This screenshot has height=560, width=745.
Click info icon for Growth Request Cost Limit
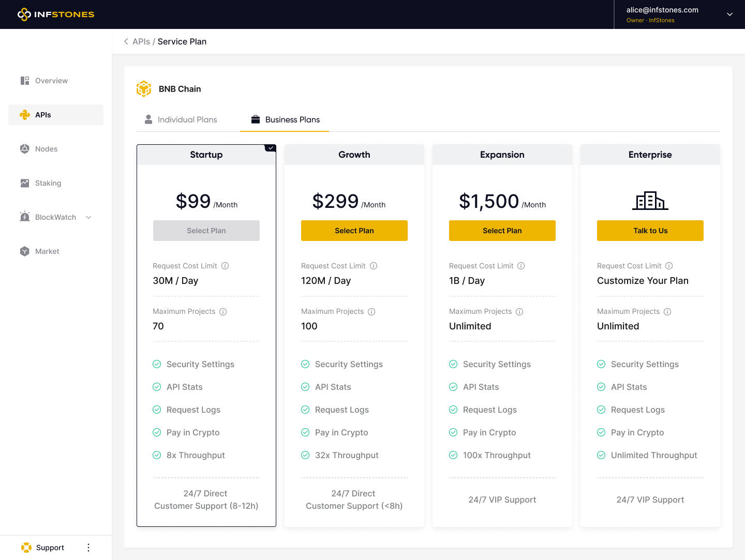coord(374,266)
